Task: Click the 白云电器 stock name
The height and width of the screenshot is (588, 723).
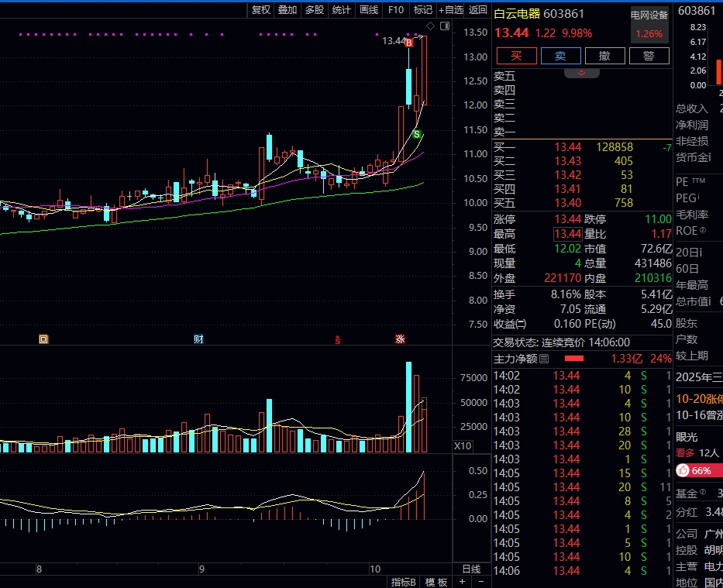Action: click(x=516, y=14)
